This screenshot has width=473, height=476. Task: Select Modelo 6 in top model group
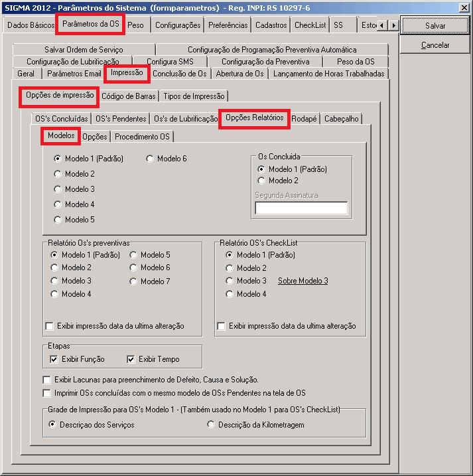click(167, 159)
